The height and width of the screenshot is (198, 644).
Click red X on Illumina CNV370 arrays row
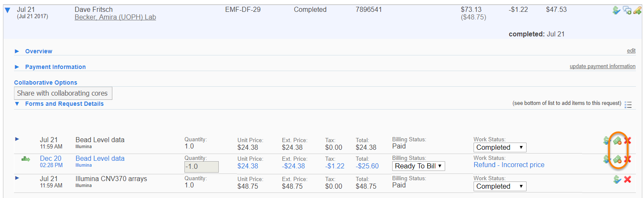pos(628,179)
